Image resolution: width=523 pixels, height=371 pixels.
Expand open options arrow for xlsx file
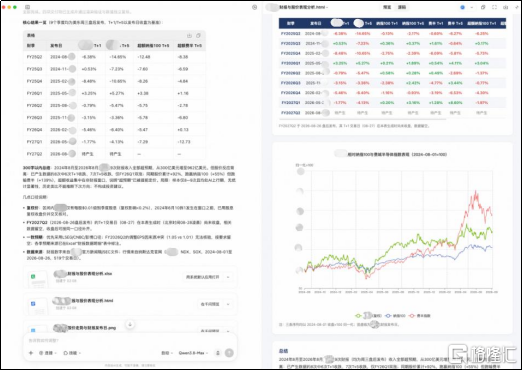228,277
